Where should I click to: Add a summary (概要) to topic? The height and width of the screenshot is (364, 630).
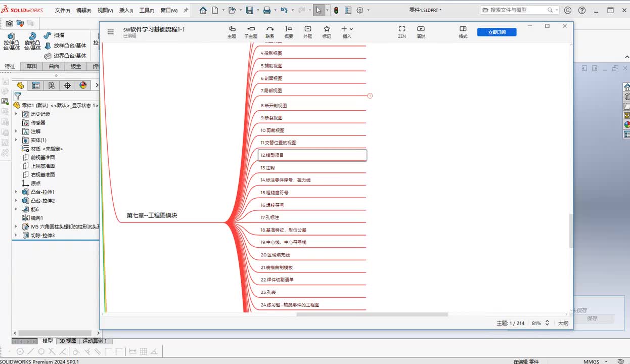tap(289, 32)
